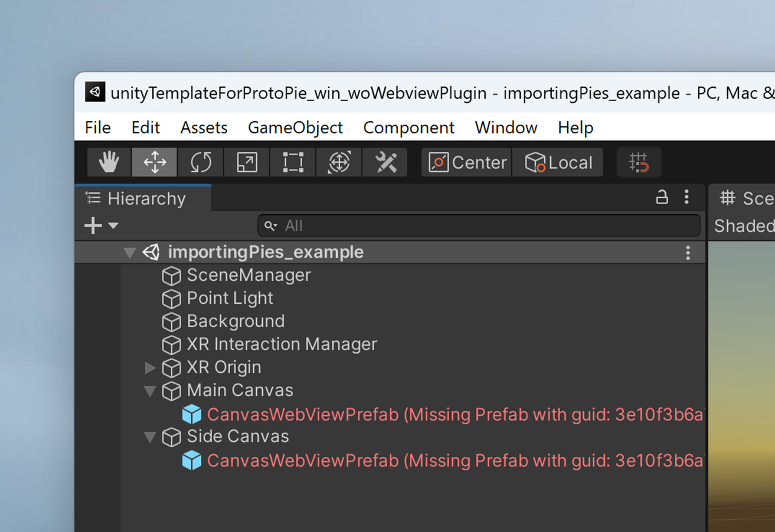
Task: Select XR Interaction Manager object
Action: point(282,344)
